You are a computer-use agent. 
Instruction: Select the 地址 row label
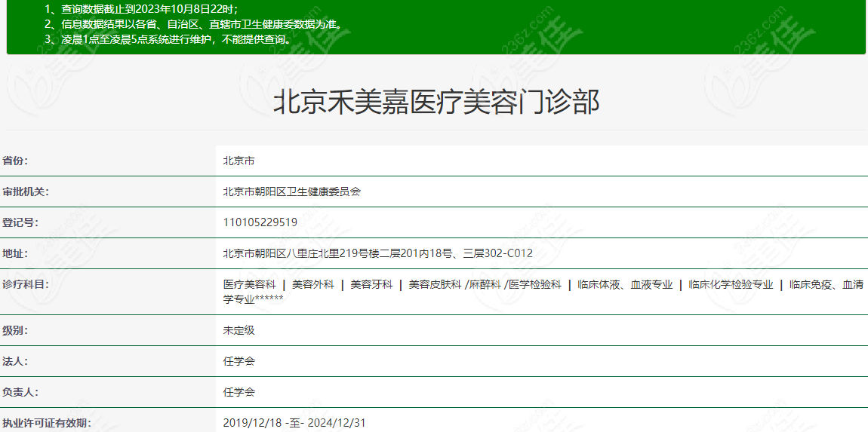pyautogui.click(x=15, y=253)
